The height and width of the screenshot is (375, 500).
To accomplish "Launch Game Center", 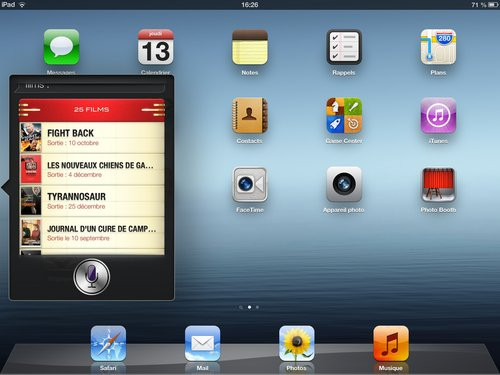I will [x=344, y=116].
